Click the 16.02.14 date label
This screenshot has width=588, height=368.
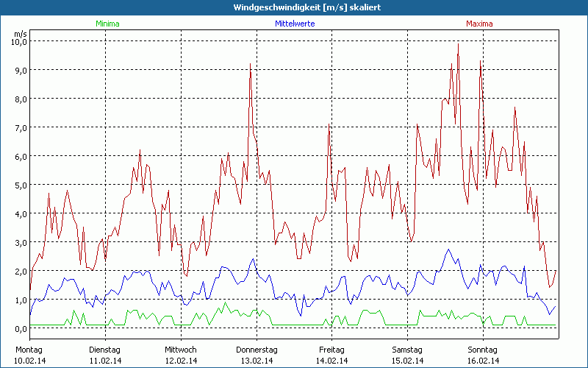(x=483, y=361)
